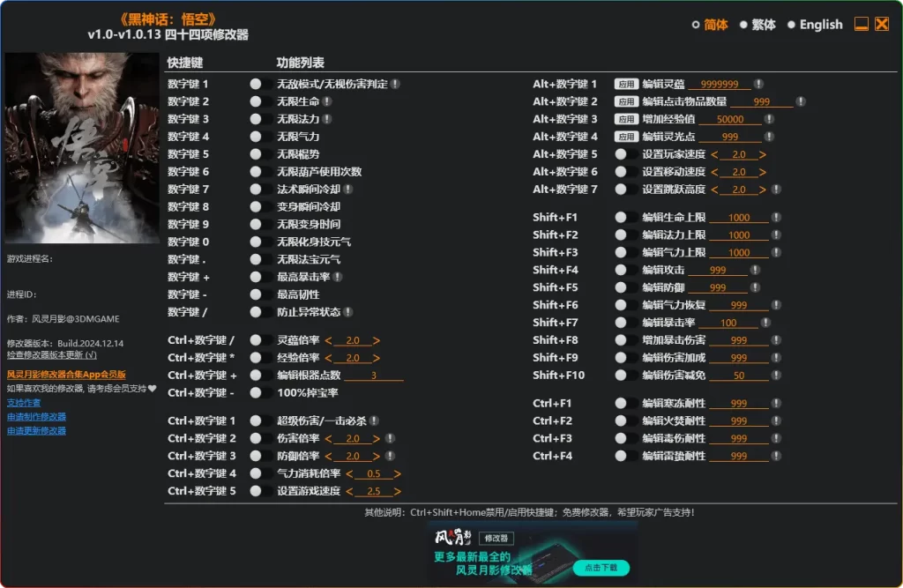This screenshot has width=903, height=588.
Task: Open 支持作者 link
Action: (x=24, y=403)
